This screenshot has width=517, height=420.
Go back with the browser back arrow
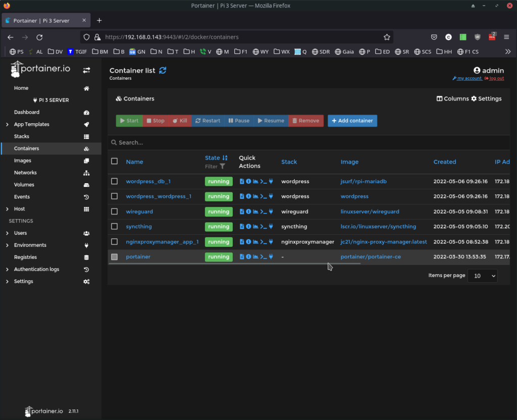pyautogui.click(x=11, y=37)
